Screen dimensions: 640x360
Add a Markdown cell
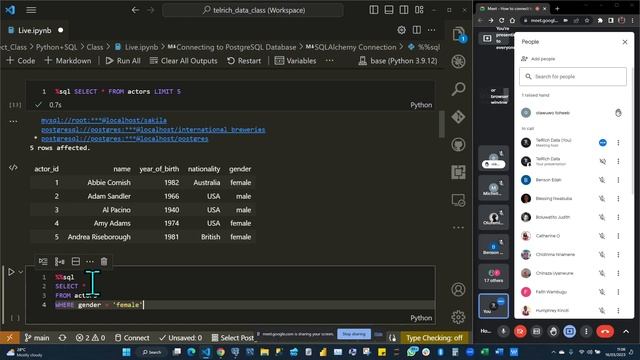click(x=68, y=61)
